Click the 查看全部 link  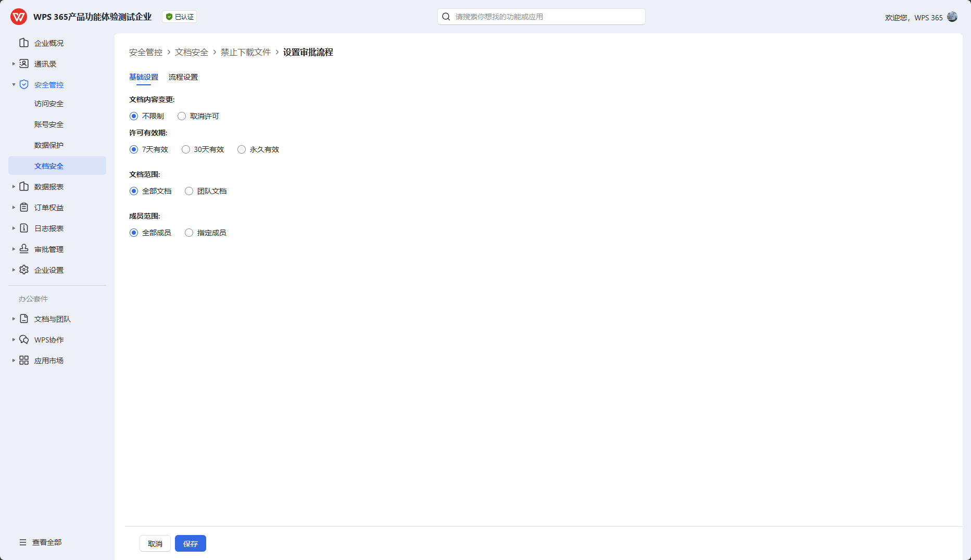(x=47, y=542)
